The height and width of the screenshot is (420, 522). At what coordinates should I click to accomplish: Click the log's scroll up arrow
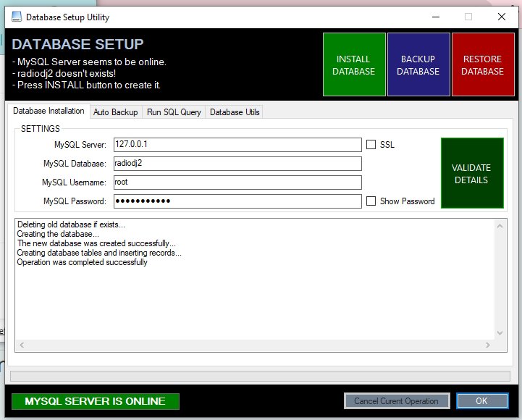(x=500, y=225)
